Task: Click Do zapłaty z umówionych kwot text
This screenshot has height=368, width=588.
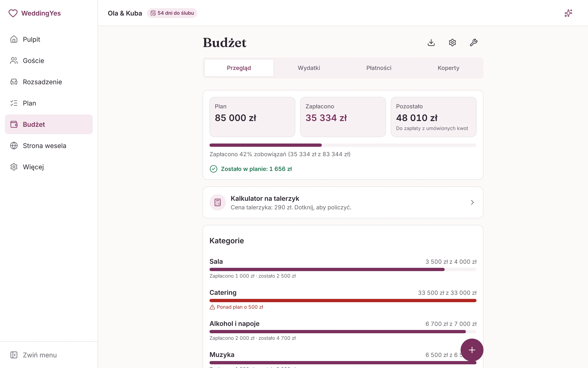Action: click(x=432, y=128)
